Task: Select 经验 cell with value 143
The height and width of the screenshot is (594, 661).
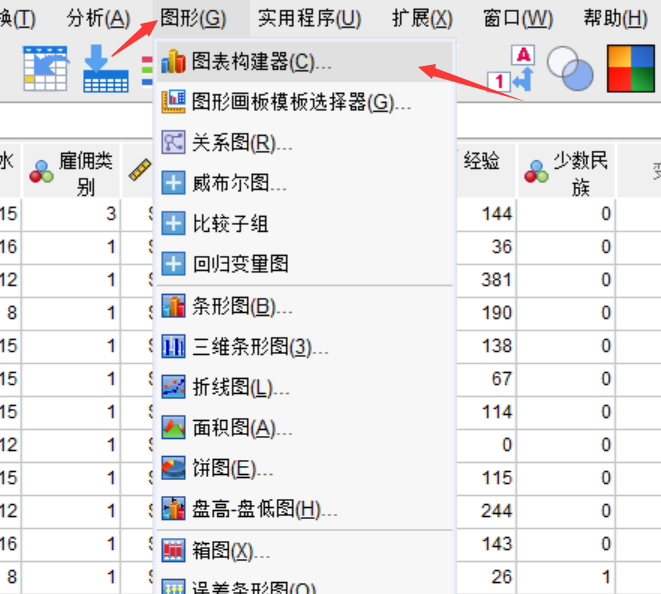Action: [486, 544]
